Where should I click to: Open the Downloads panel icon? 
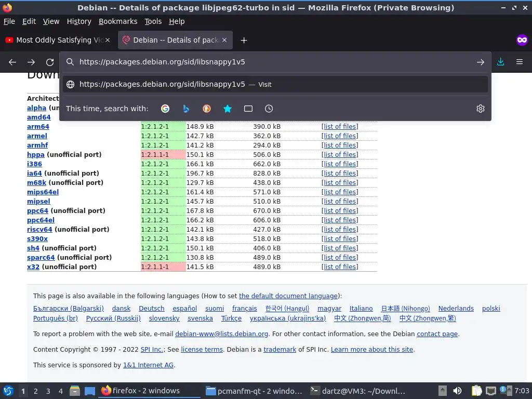(x=500, y=62)
